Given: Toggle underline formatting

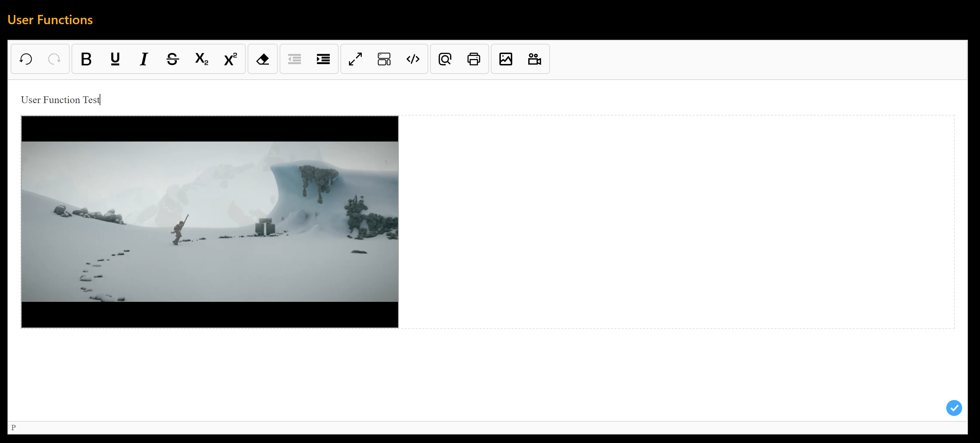Looking at the screenshot, I should coord(115,59).
